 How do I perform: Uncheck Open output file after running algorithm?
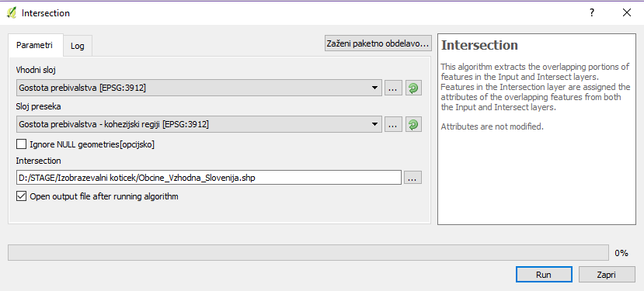pyautogui.click(x=21, y=196)
